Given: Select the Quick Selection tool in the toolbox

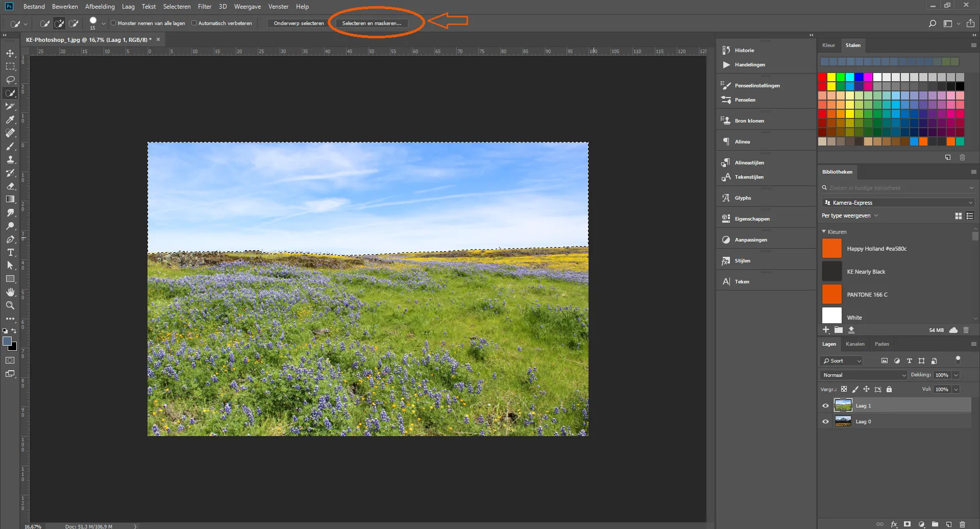Looking at the screenshot, I should click(x=10, y=93).
